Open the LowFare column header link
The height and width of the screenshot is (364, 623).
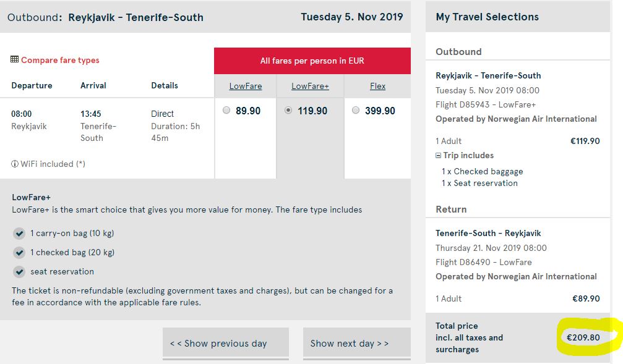coord(246,86)
